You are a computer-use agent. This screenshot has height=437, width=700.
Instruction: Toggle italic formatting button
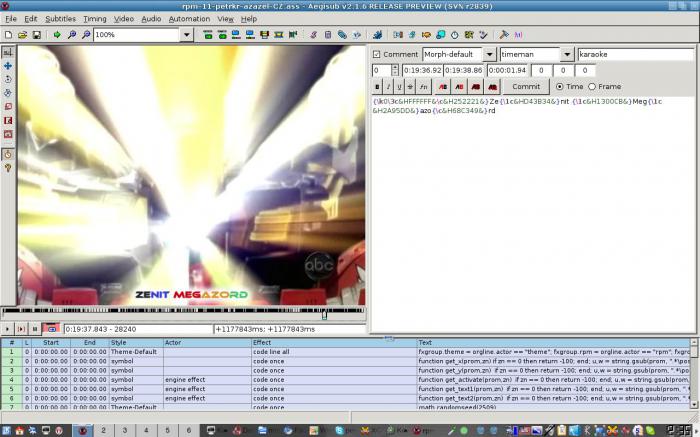tap(388, 87)
